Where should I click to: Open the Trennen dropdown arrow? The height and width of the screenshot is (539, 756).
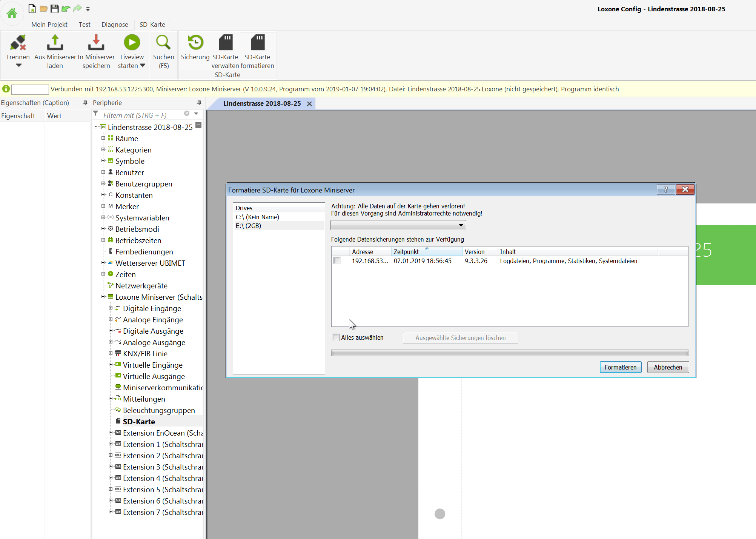click(18, 66)
